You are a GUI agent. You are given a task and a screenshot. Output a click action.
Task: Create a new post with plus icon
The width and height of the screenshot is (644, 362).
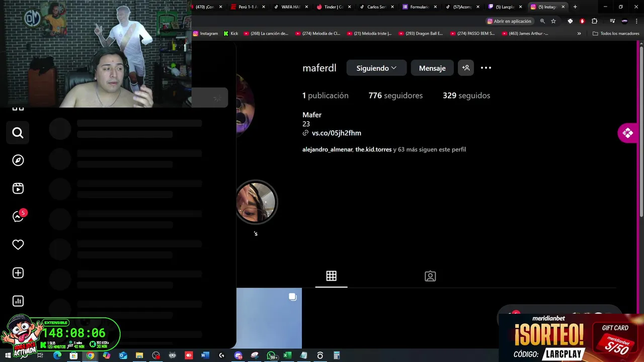18,273
